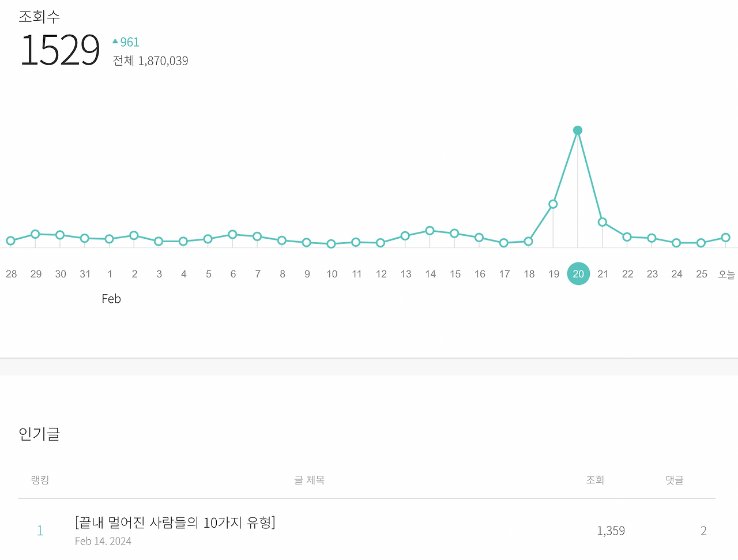Select the data point above February 19
Viewport: 738px width, 560px height.
553,203
